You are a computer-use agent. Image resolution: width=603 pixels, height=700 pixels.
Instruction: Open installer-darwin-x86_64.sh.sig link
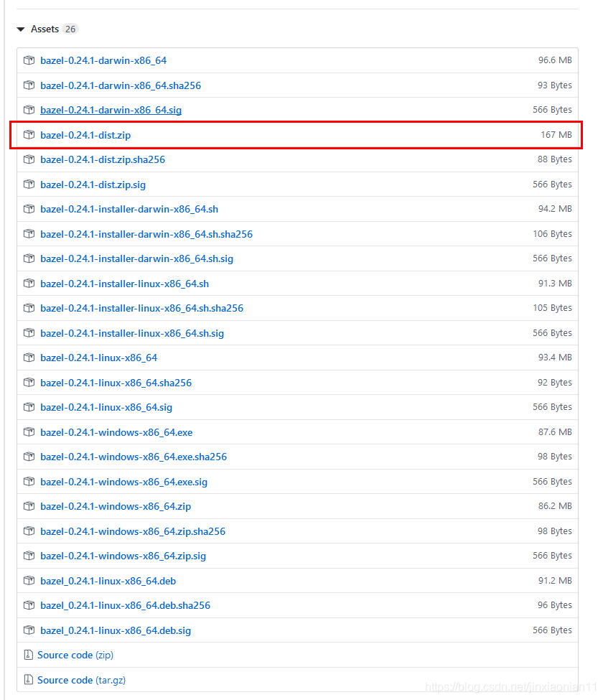(x=136, y=258)
